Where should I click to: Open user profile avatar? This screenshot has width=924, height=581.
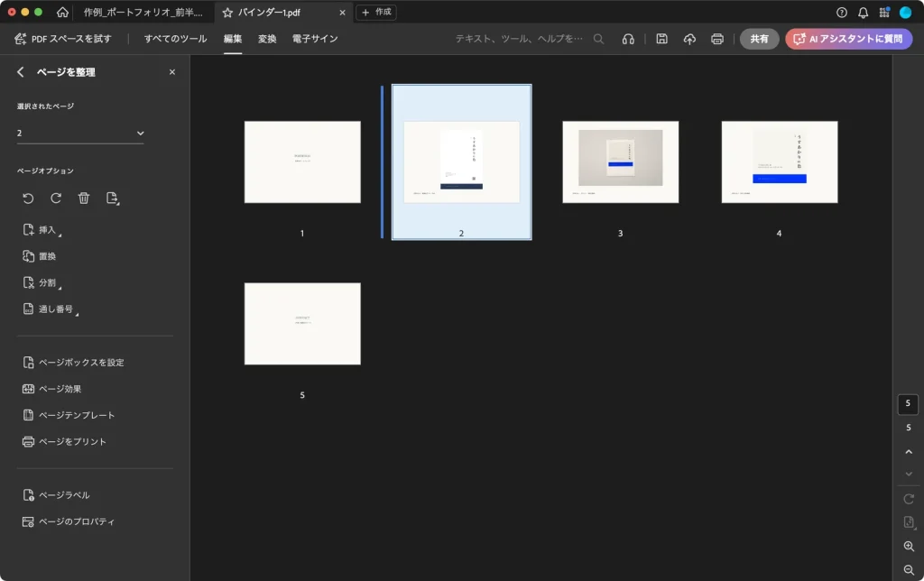pos(905,13)
